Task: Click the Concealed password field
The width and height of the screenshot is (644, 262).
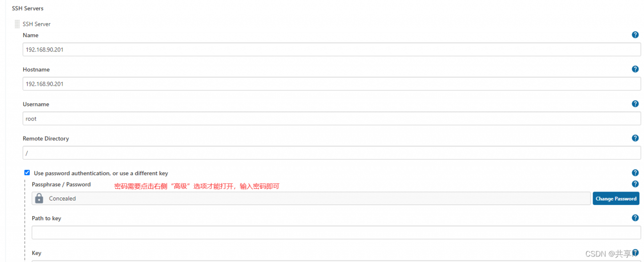Action: 311,199
